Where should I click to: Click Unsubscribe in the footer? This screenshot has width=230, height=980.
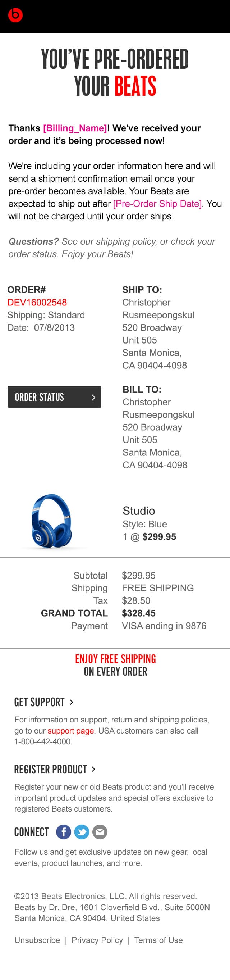(37, 940)
